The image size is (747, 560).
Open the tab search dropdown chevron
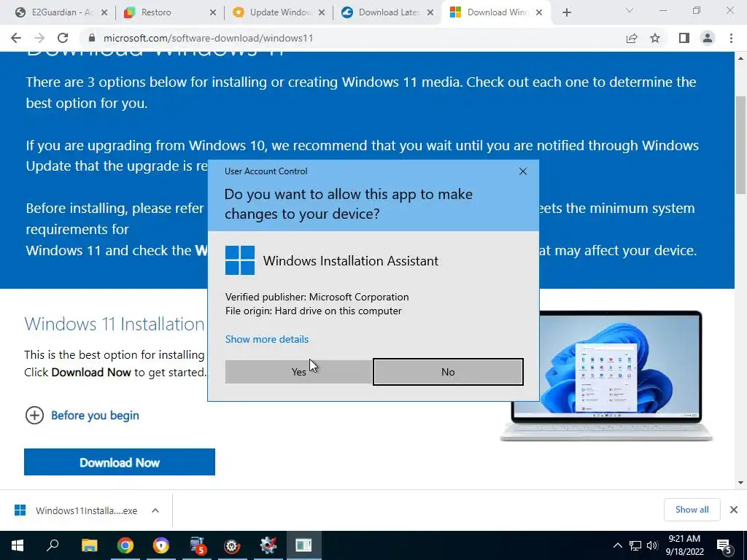pyautogui.click(x=630, y=10)
